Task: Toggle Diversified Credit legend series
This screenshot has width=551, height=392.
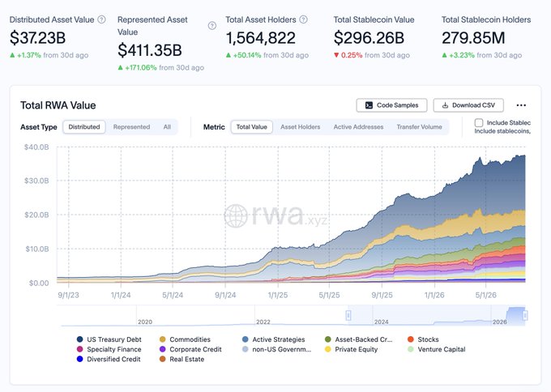Action: click(x=109, y=359)
